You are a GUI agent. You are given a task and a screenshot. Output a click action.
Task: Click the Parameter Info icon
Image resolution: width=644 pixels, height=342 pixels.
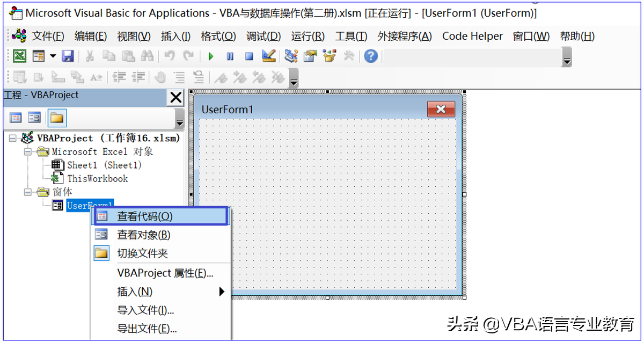coord(77,77)
